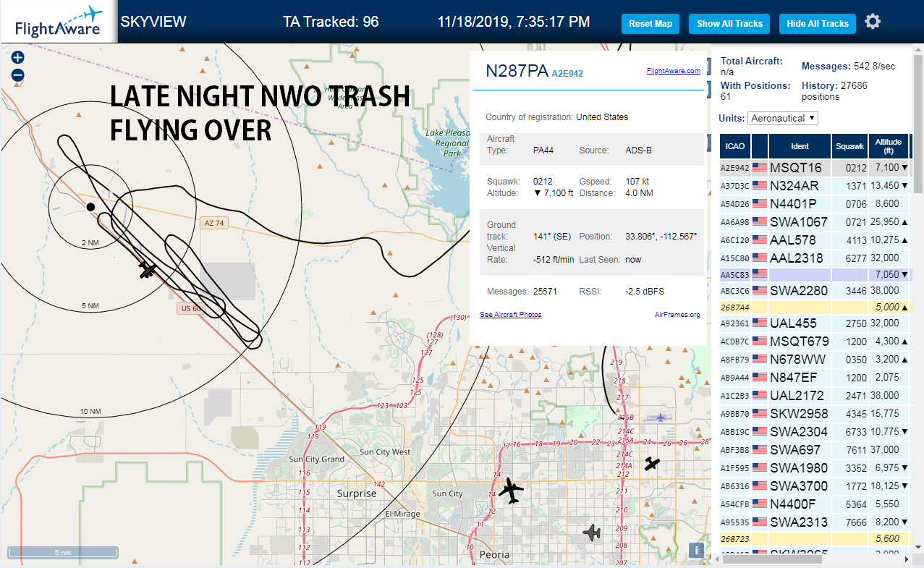This screenshot has height=568, width=924.
Task: Select the purple aircraft icon on the map
Action: click(660, 417)
